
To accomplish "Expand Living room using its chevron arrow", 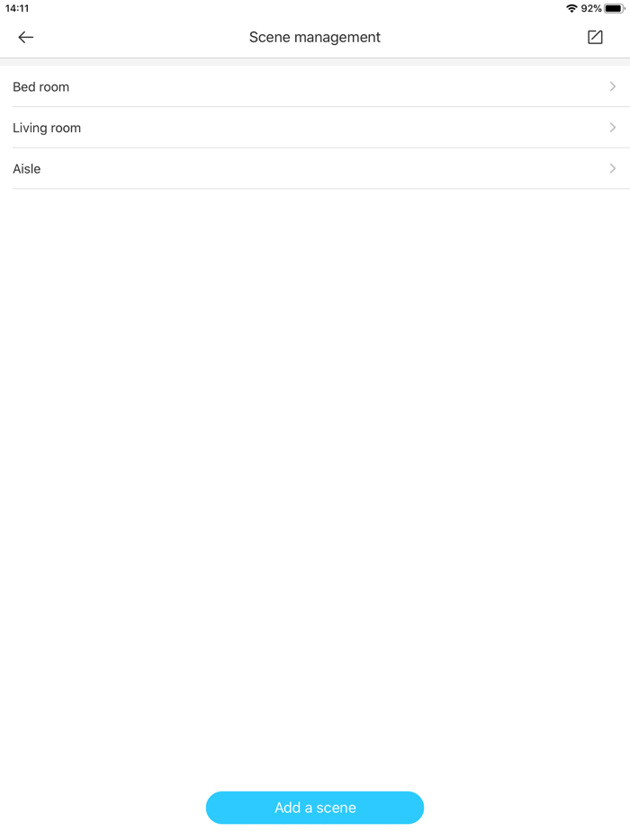I will 613,128.
